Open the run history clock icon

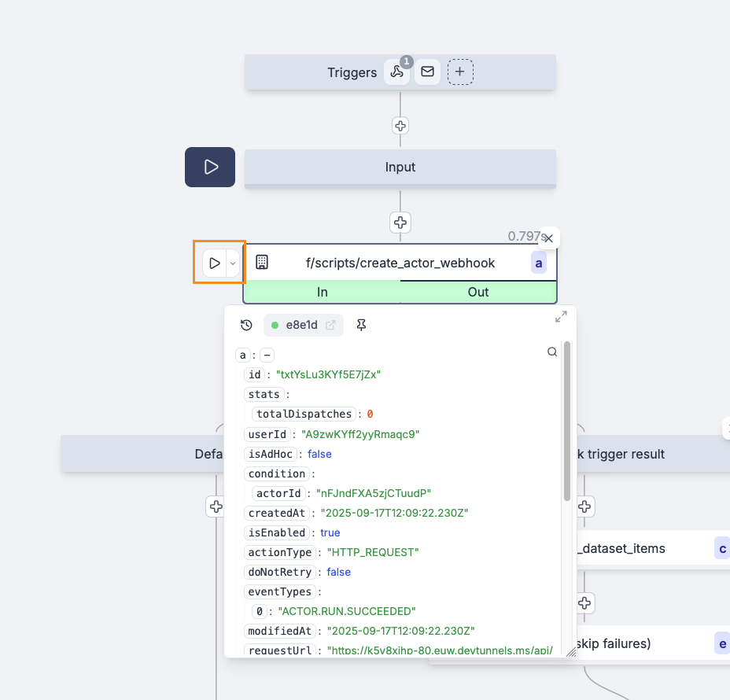(x=246, y=325)
